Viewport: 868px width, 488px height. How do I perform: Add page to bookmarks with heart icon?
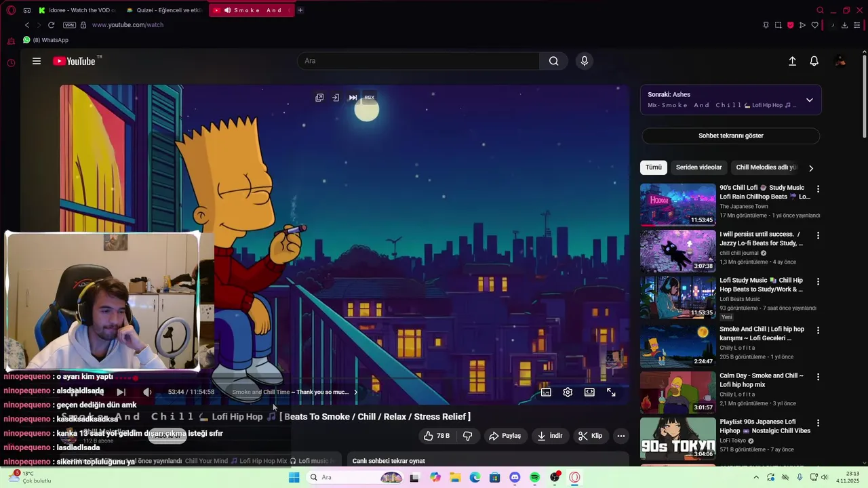(814, 25)
